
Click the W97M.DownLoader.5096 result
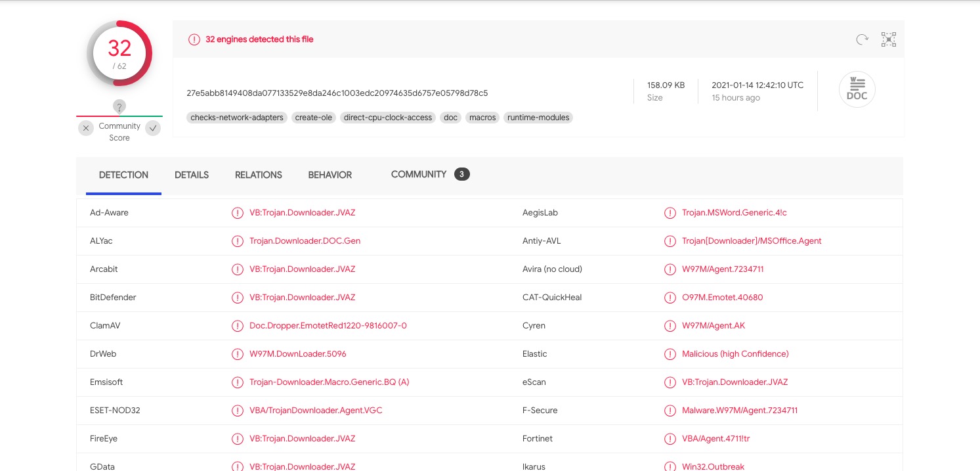pos(298,354)
